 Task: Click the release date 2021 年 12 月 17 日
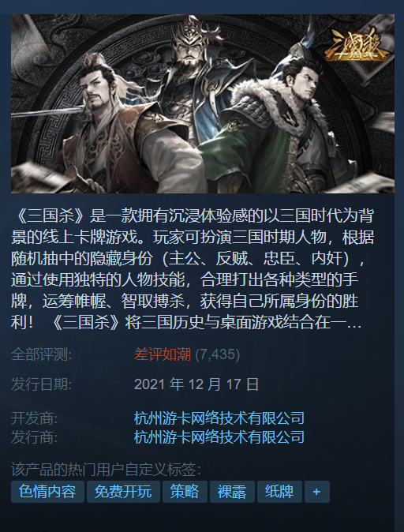[196, 384]
